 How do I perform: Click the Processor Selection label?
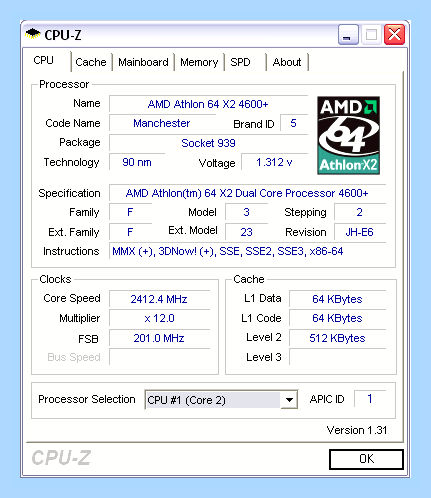coord(87,399)
